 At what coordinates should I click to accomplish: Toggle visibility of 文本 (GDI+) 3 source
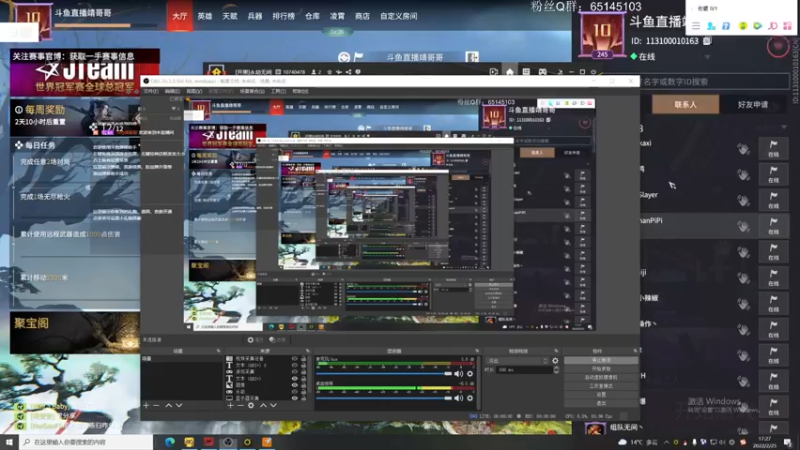(x=294, y=365)
